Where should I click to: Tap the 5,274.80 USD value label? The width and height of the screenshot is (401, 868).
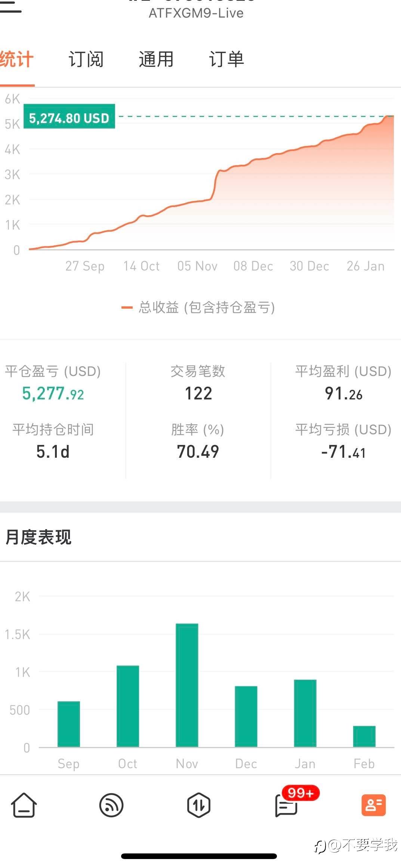click(x=69, y=118)
